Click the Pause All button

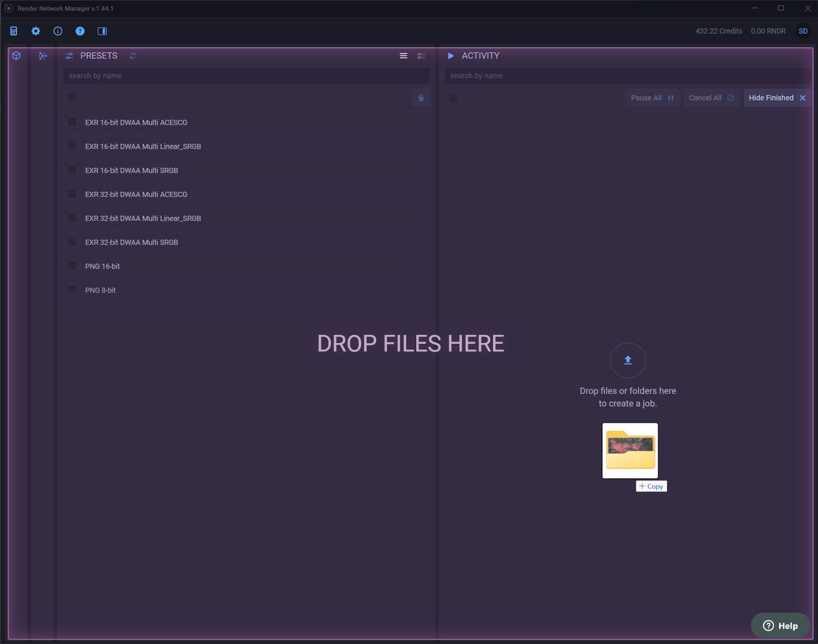pyautogui.click(x=652, y=98)
